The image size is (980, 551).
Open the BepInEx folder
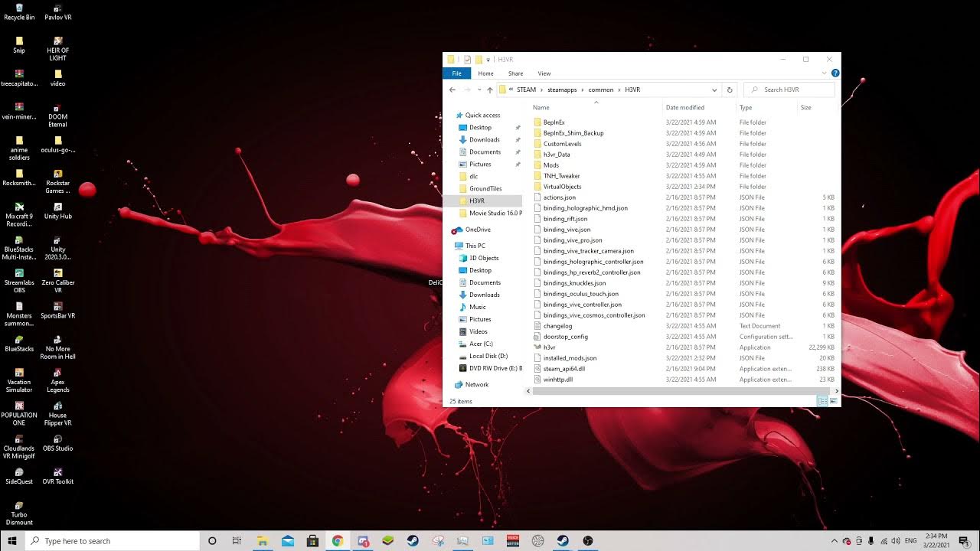pyautogui.click(x=554, y=122)
